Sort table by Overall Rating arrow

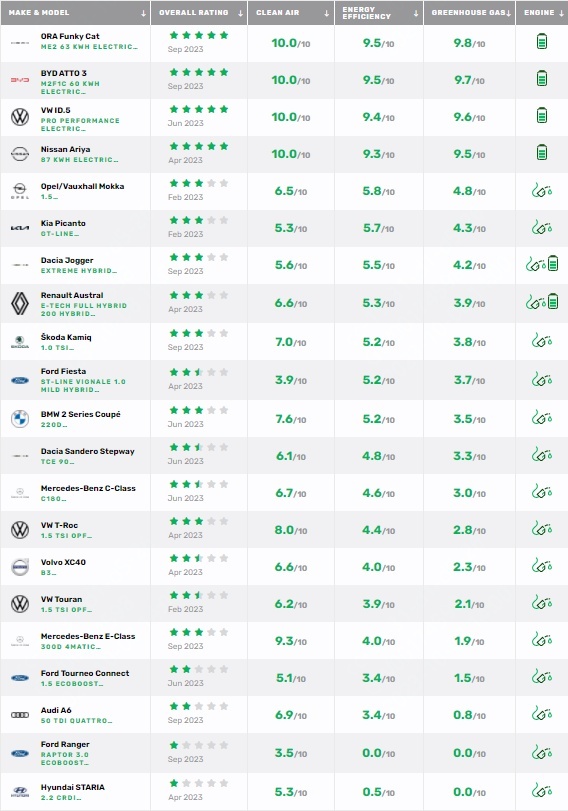[x=241, y=13]
